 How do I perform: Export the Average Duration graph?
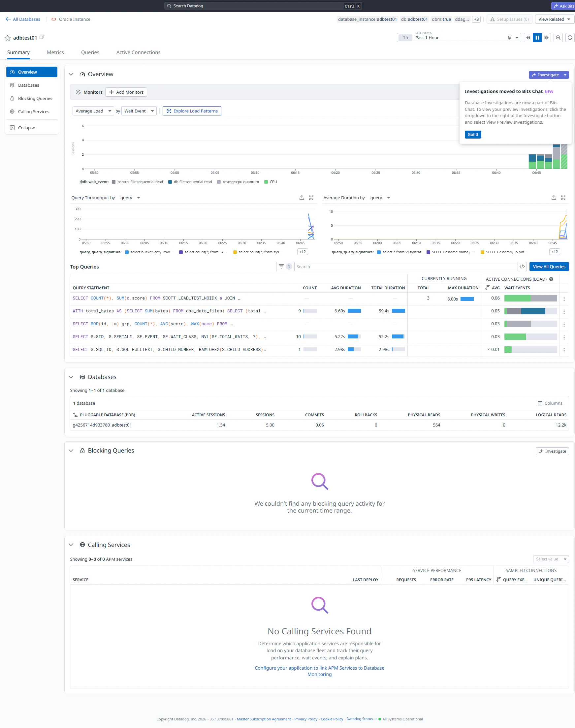coord(554,198)
